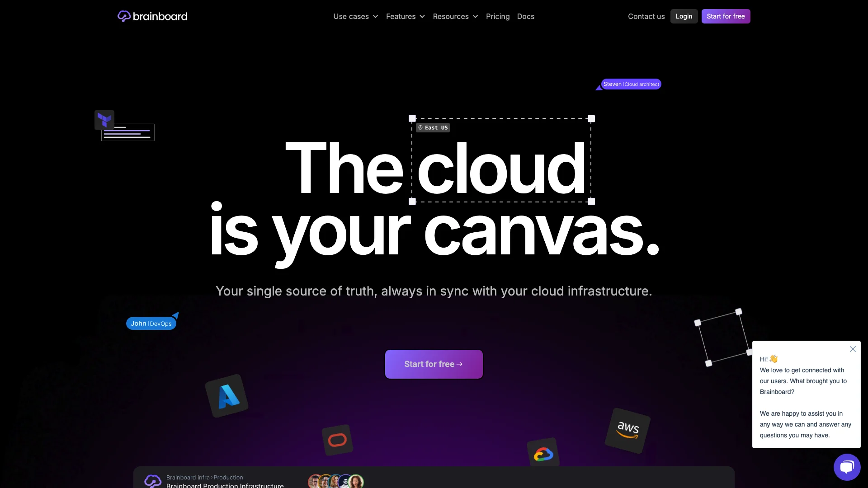
Task: Expand the Resources navigation menu
Action: point(455,16)
